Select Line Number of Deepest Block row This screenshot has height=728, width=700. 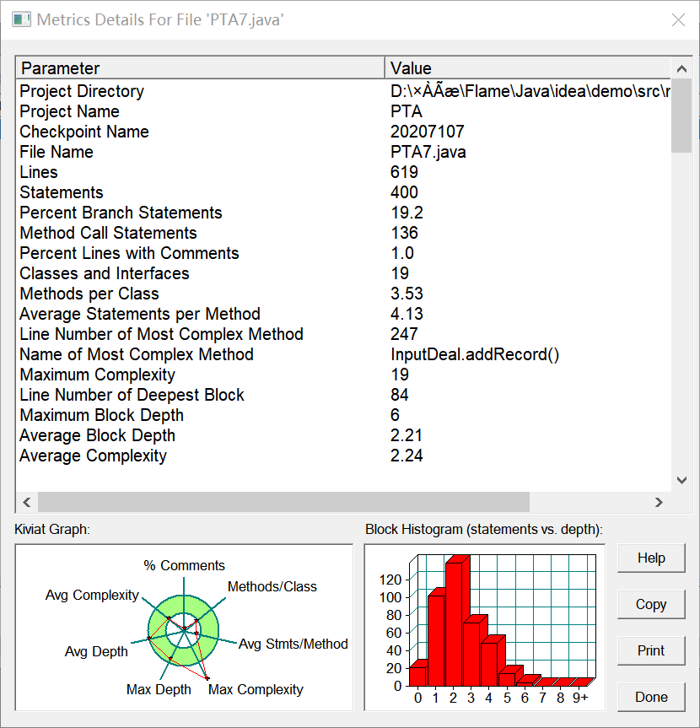(343, 395)
